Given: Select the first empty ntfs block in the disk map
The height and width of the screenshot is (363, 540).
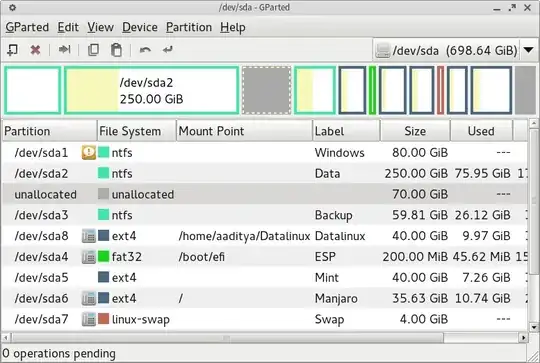Looking at the screenshot, I should (33, 90).
